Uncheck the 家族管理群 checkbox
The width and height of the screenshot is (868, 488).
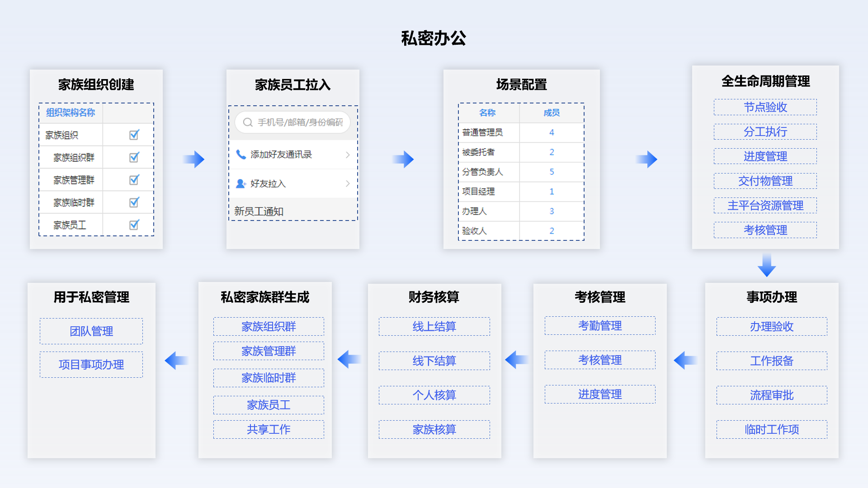click(134, 180)
